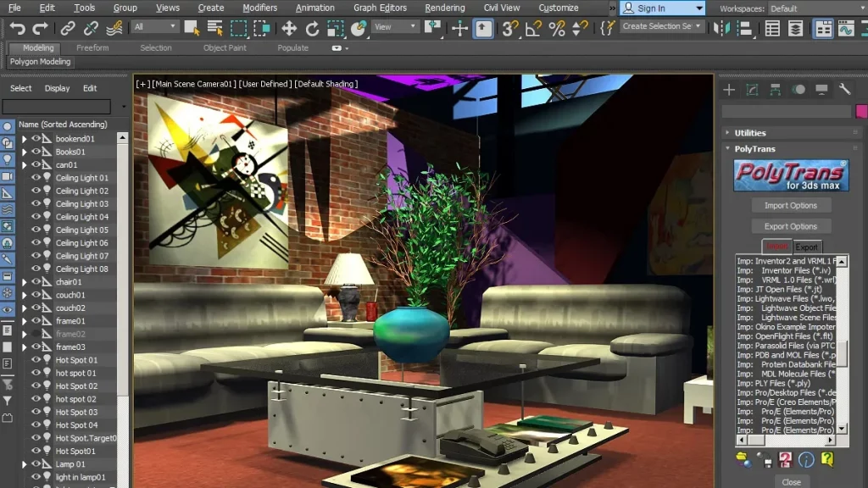Open the Utilities wrench tab in command panel
Viewport: 868px width, 488px height.
pos(844,90)
